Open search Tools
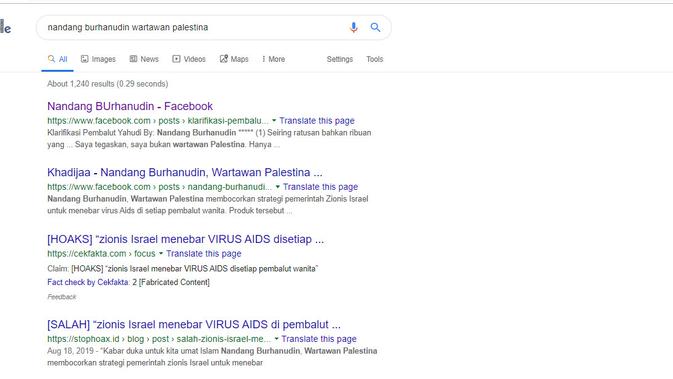 pos(374,59)
